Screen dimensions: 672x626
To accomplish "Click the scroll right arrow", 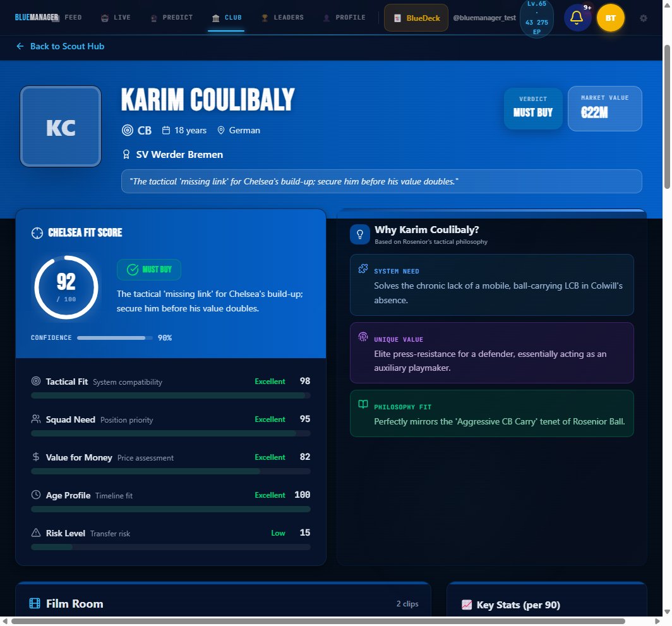I will (x=657, y=622).
